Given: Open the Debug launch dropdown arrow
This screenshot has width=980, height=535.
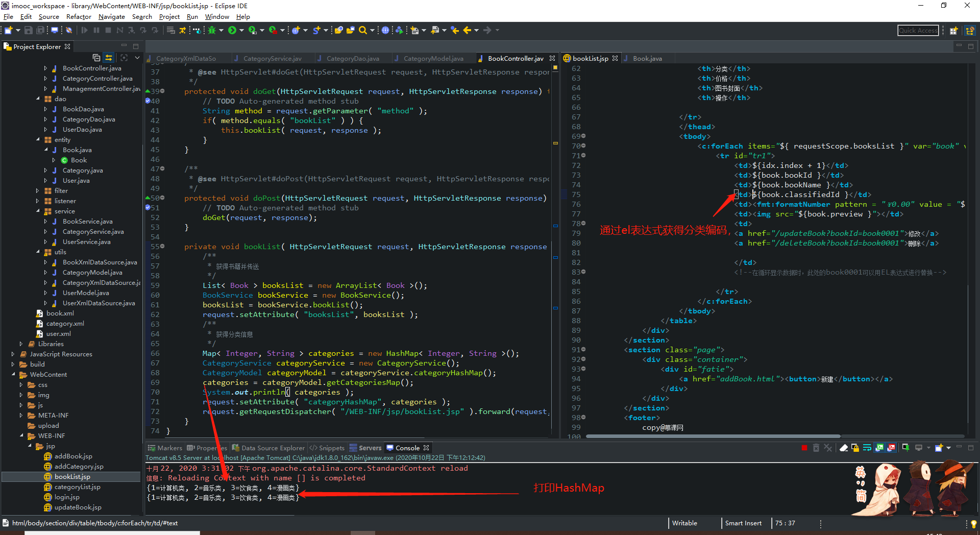Looking at the screenshot, I should pyautogui.click(x=221, y=31).
